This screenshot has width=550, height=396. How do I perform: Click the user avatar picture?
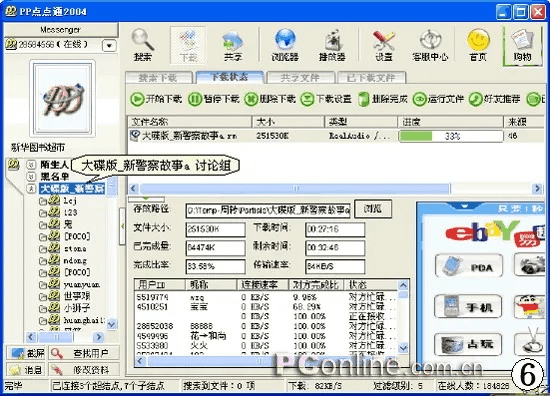(62, 99)
